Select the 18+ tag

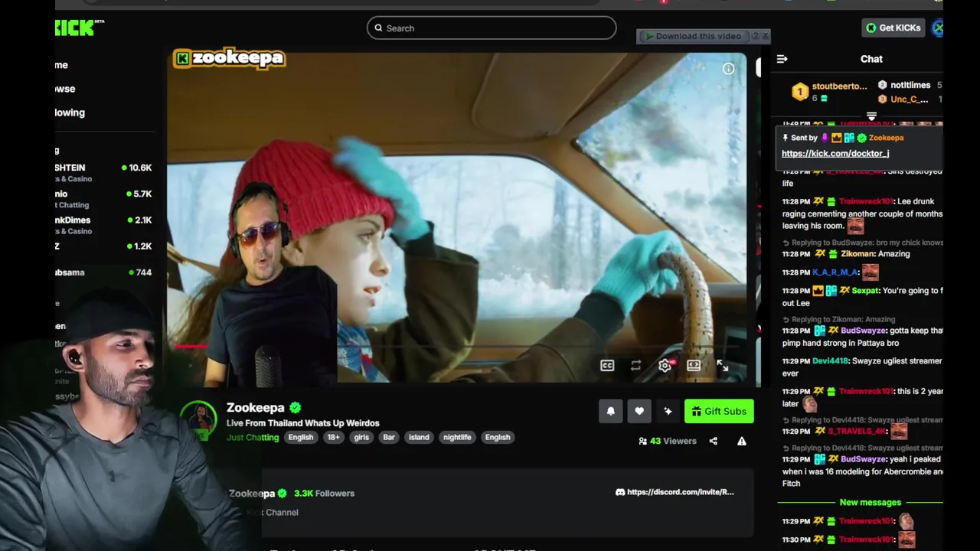(x=333, y=437)
